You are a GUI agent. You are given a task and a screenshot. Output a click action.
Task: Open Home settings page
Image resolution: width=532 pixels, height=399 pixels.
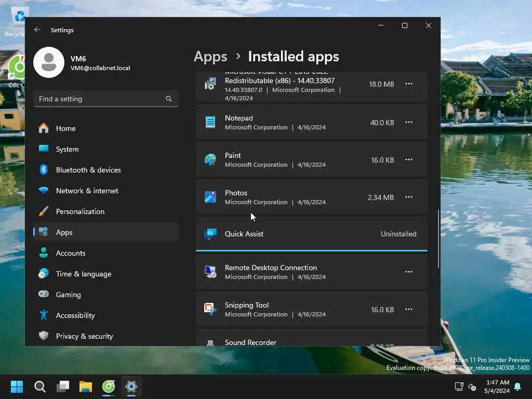coord(106,128)
